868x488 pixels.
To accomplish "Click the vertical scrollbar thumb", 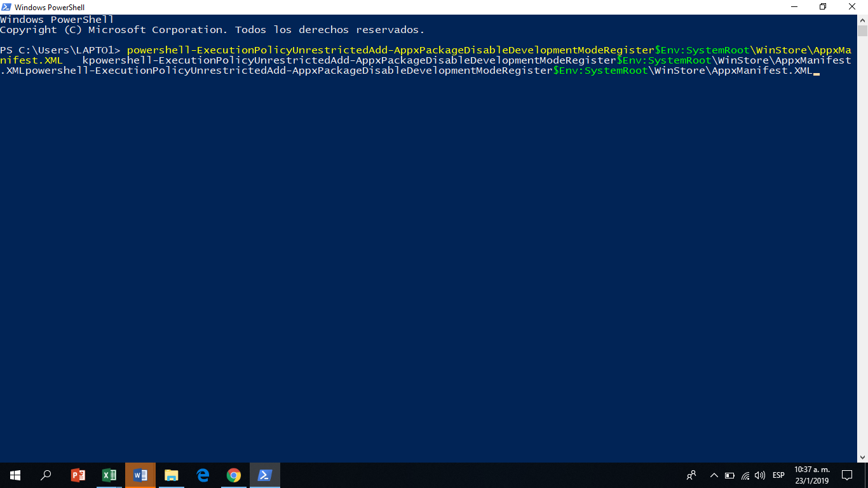I will [862, 31].
